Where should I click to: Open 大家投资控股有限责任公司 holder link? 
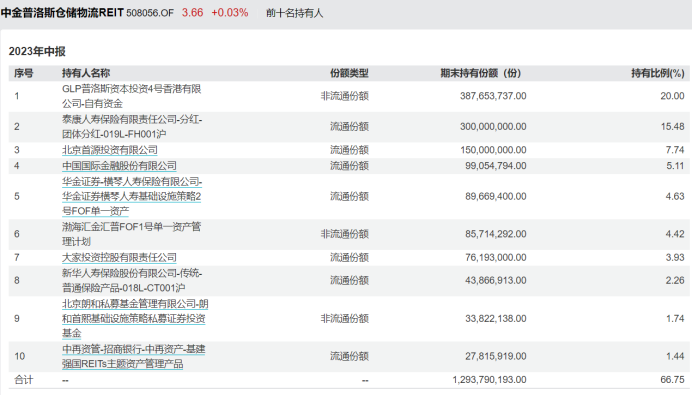(x=119, y=257)
